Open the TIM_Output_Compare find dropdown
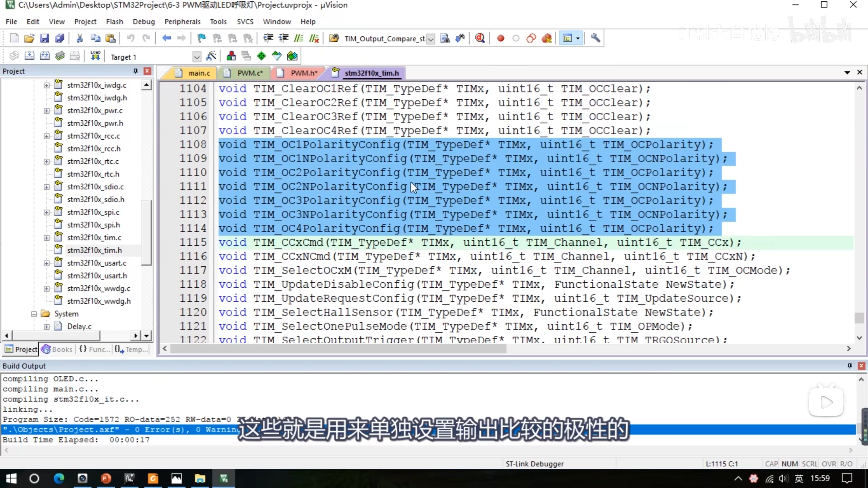868x488 pixels. 431,39
